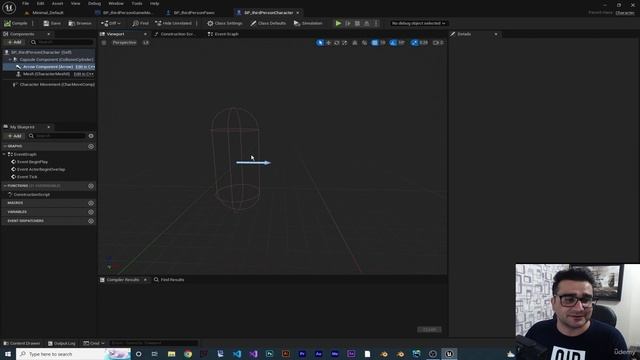Open the File menu
This screenshot has height=360, width=640.
pyautogui.click(x=25, y=3)
